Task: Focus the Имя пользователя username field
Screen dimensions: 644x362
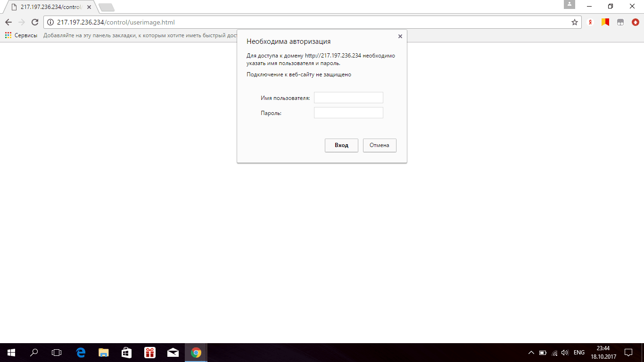Action: 348,98
